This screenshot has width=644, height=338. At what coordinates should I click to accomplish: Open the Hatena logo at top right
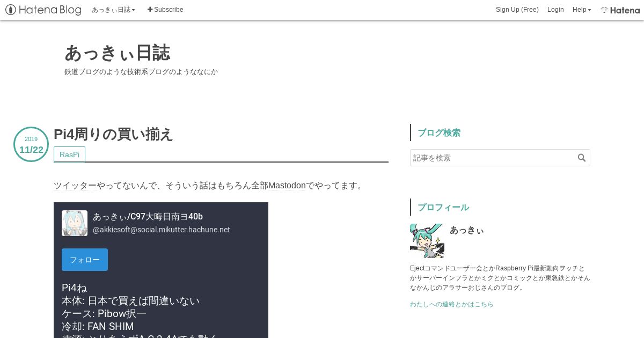pos(620,10)
